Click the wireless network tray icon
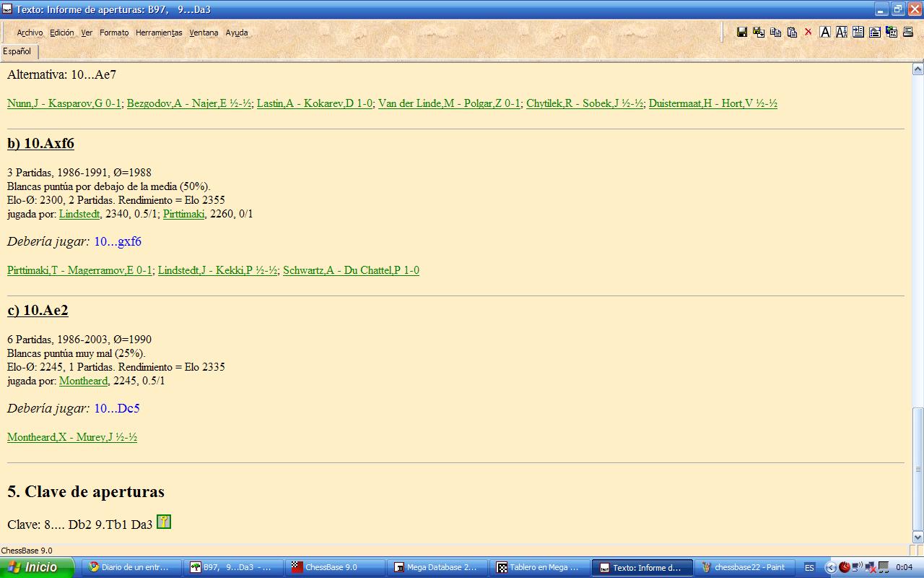Image resolution: width=924 pixels, height=578 pixels. 857,567
